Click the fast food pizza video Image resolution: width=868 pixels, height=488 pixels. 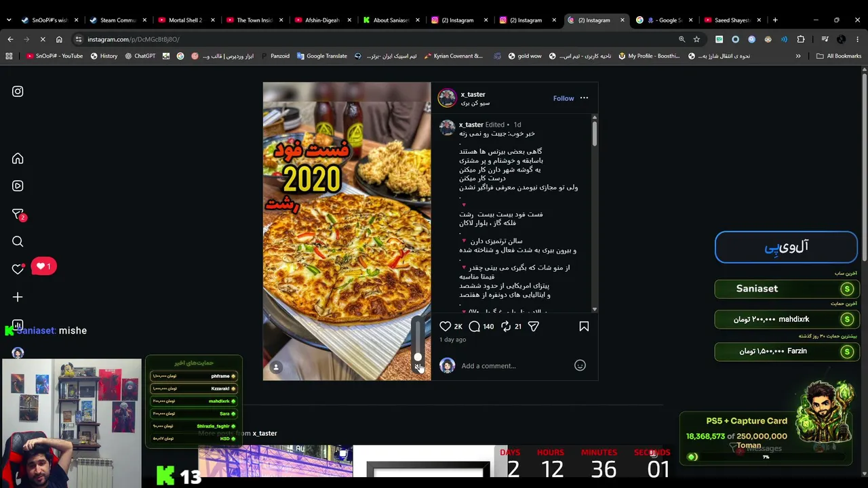(x=347, y=231)
